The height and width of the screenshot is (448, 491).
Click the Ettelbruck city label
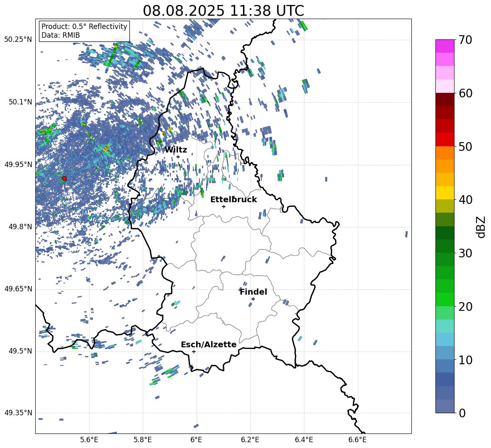[233, 200]
